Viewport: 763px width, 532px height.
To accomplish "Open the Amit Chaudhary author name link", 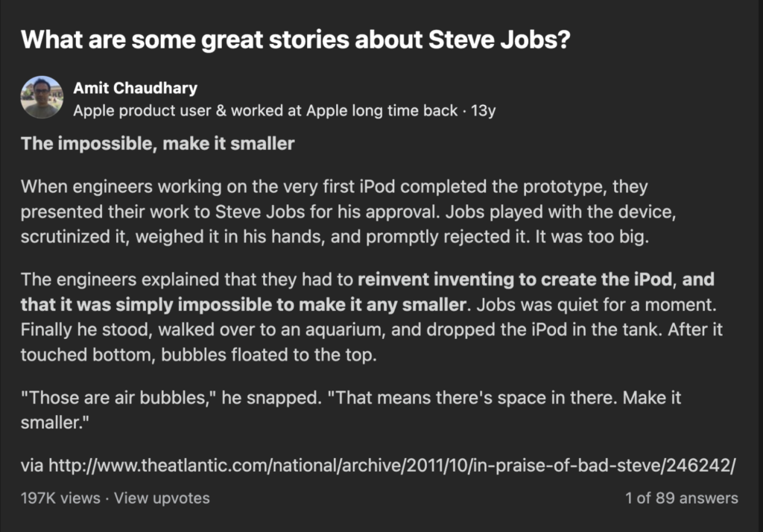I will click(x=135, y=88).
